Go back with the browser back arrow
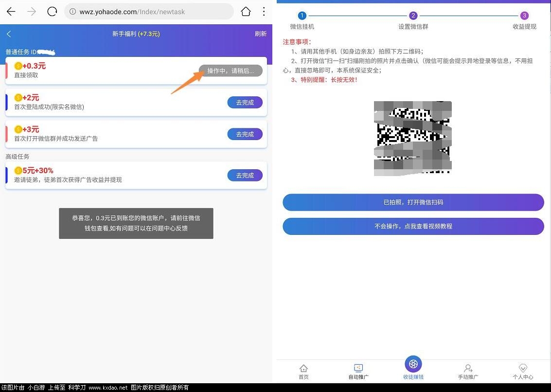 tap(11, 12)
